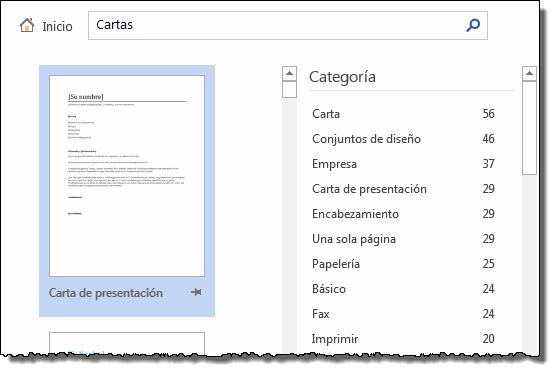The width and height of the screenshot is (555, 375).
Task: Choose the Básico category filter
Action: point(404,289)
